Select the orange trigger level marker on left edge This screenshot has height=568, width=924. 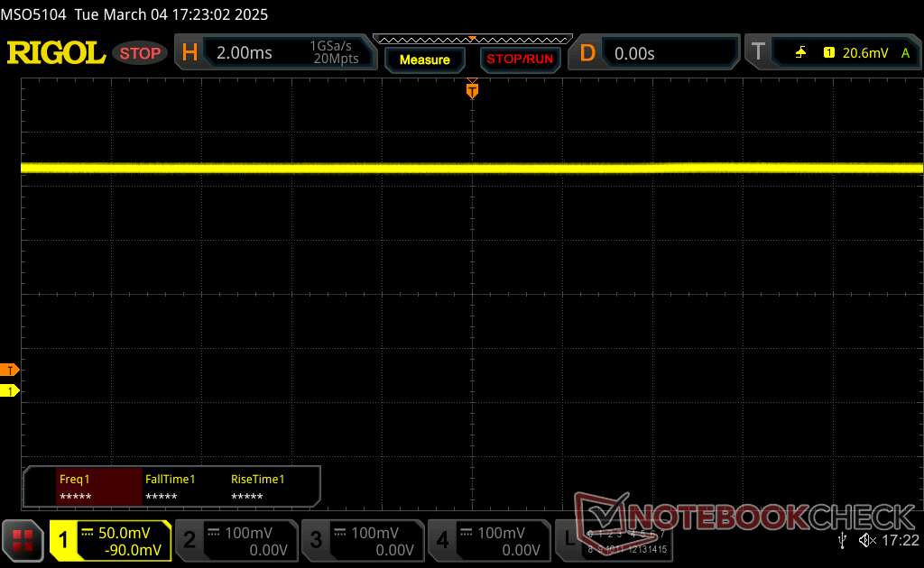pyautogui.click(x=10, y=370)
